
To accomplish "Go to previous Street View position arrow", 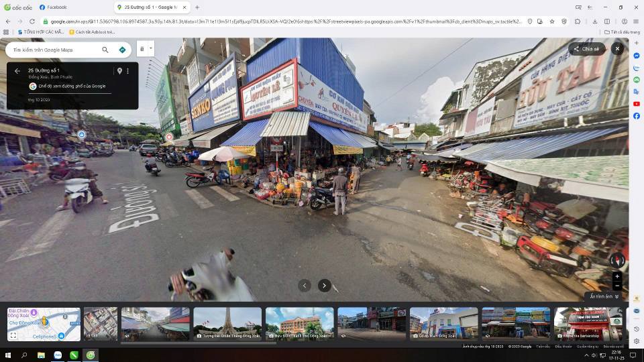I will tap(305, 286).
